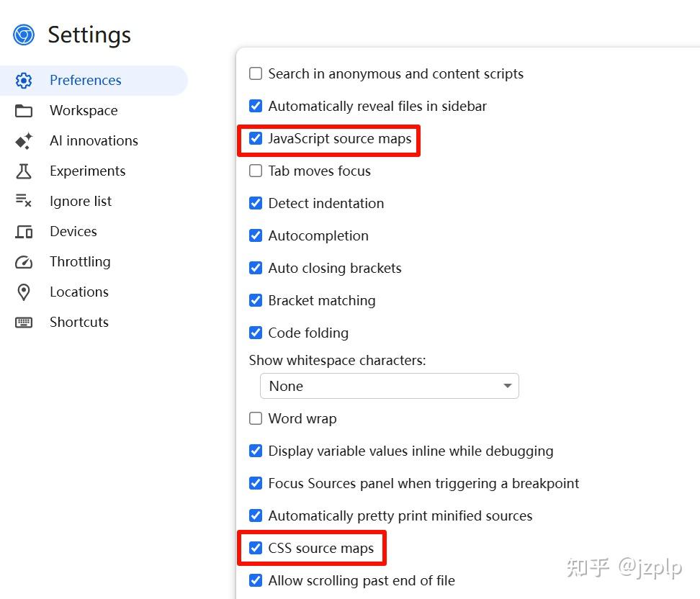Click the Experiments flask icon
The width and height of the screenshot is (700, 599).
pos(24,171)
